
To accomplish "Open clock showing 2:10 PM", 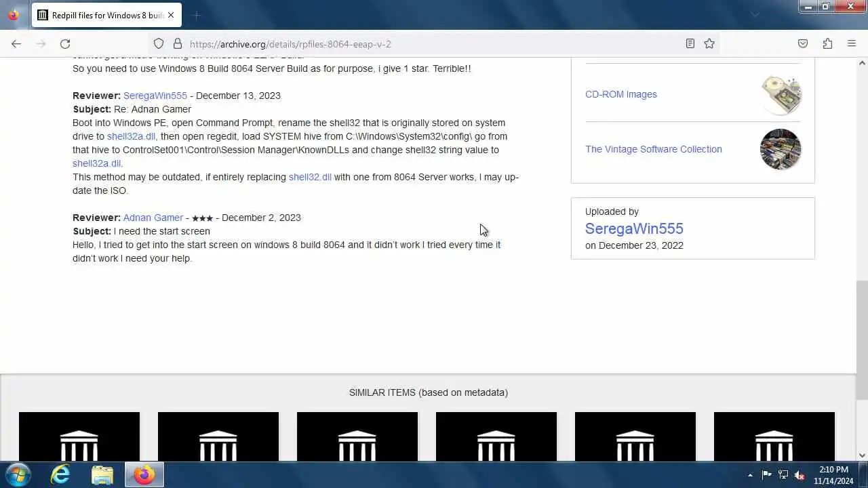I will point(833,475).
